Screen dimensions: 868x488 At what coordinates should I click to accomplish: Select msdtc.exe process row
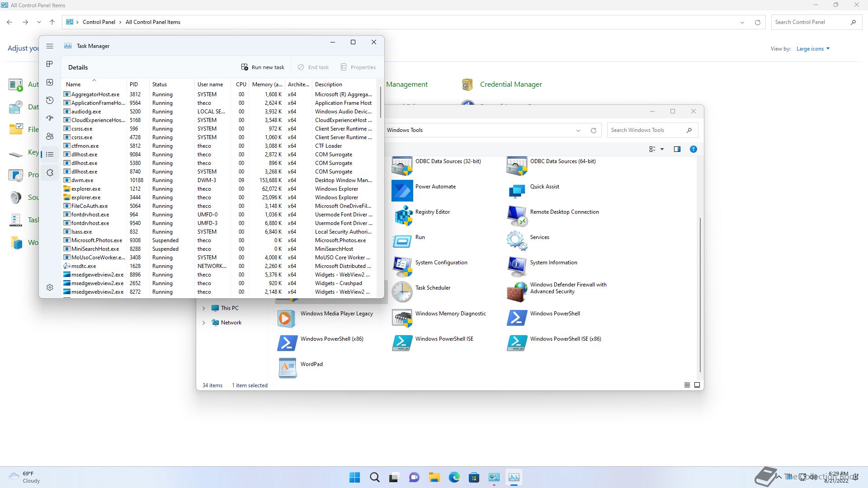pyautogui.click(x=219, y=266)
